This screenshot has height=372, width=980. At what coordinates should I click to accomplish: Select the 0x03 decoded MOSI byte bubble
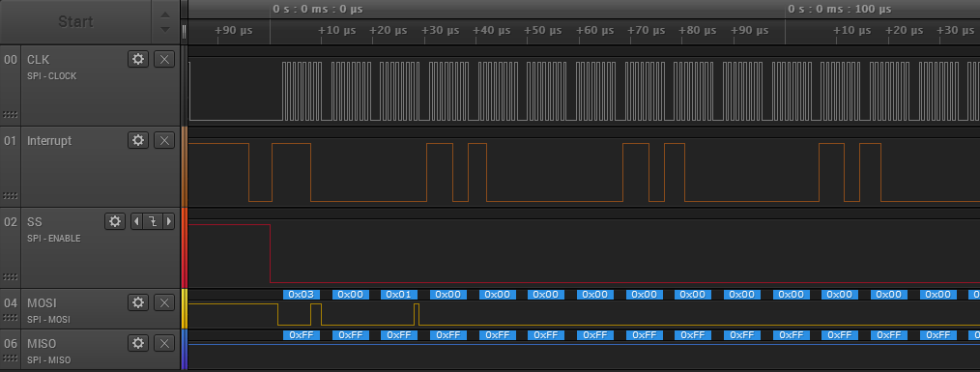[302, 295]
